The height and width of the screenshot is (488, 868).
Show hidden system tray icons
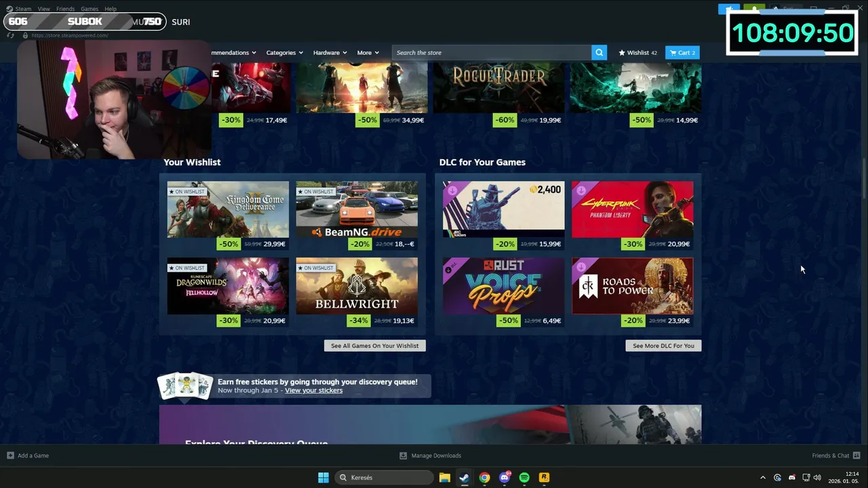[762, 477]
